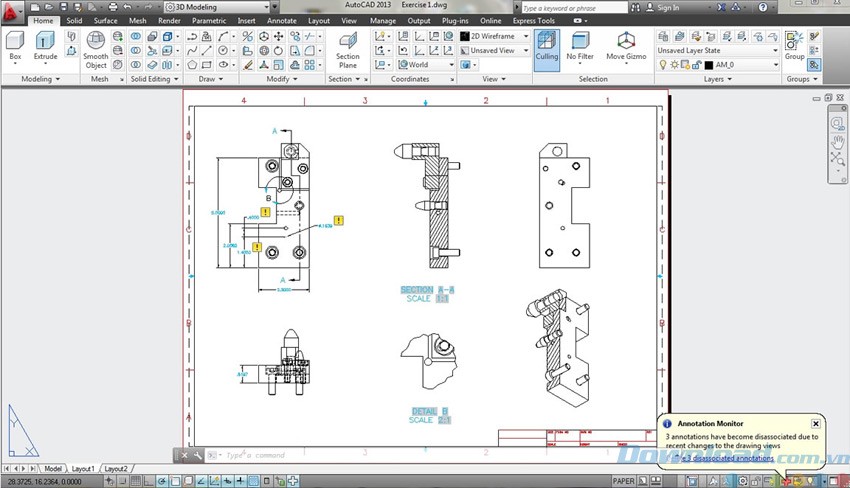Image resolution: width=850 pixels, height=488 pixels.
Task: Open the 3D Modeling workspace dropdown
Action: 217,7
